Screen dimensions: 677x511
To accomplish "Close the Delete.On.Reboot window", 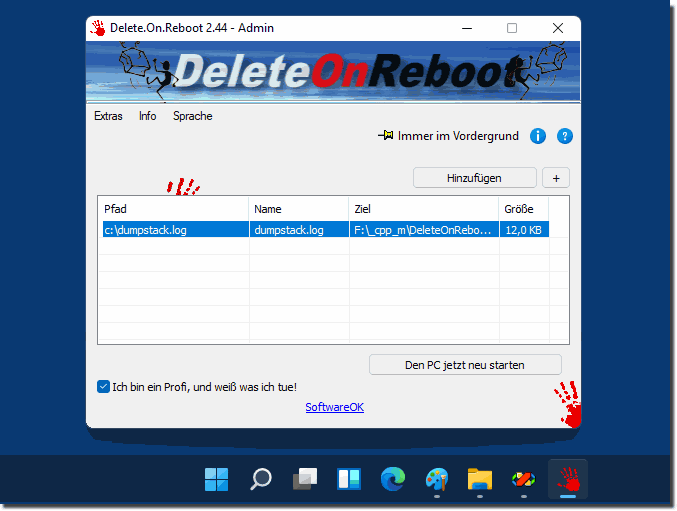I will point(558,28).
